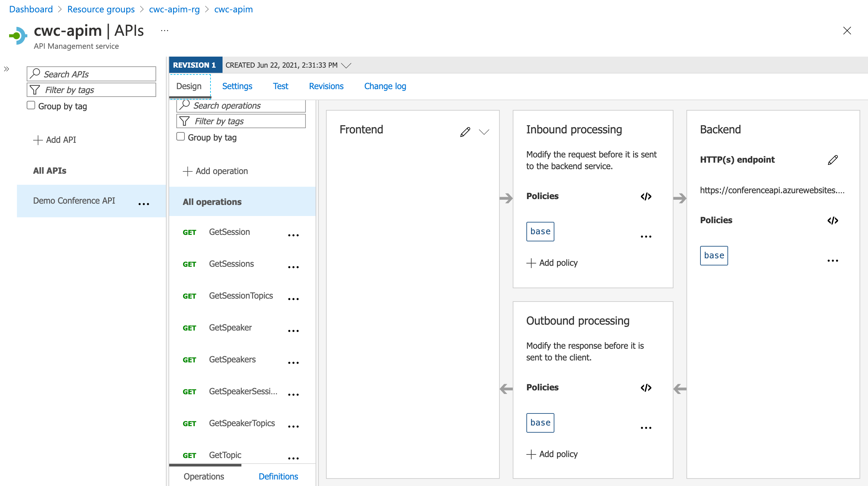Click Add API in the sidebar
868x486 pixels.
(55, 140)
